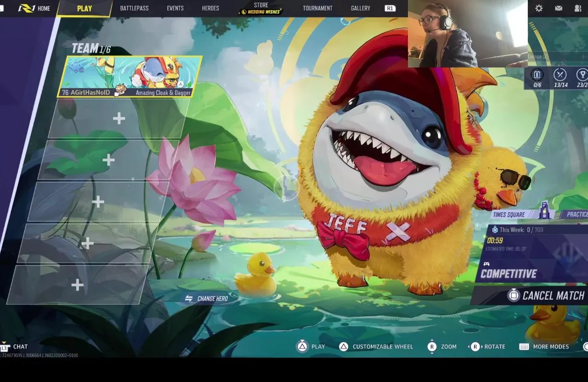Screen dimensions: 588x382
Task: Open the mail envelope icon
Action: click(559, 8)
